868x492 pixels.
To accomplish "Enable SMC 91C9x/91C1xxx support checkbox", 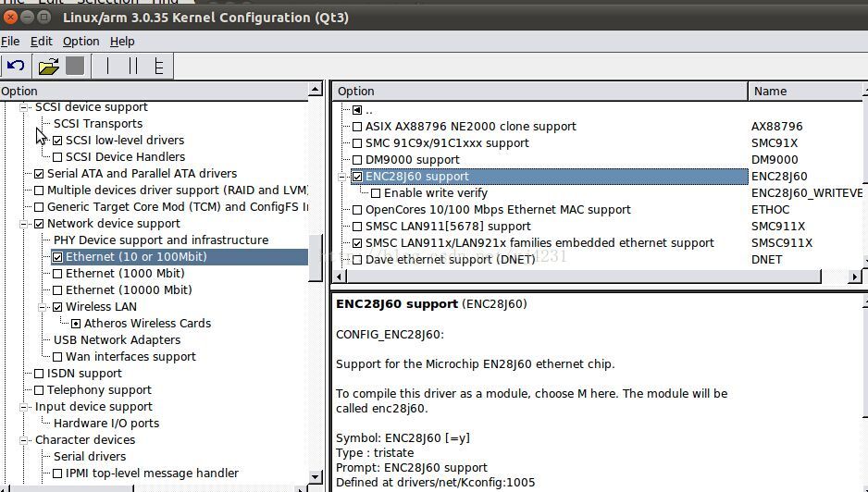I will (357, 143).
